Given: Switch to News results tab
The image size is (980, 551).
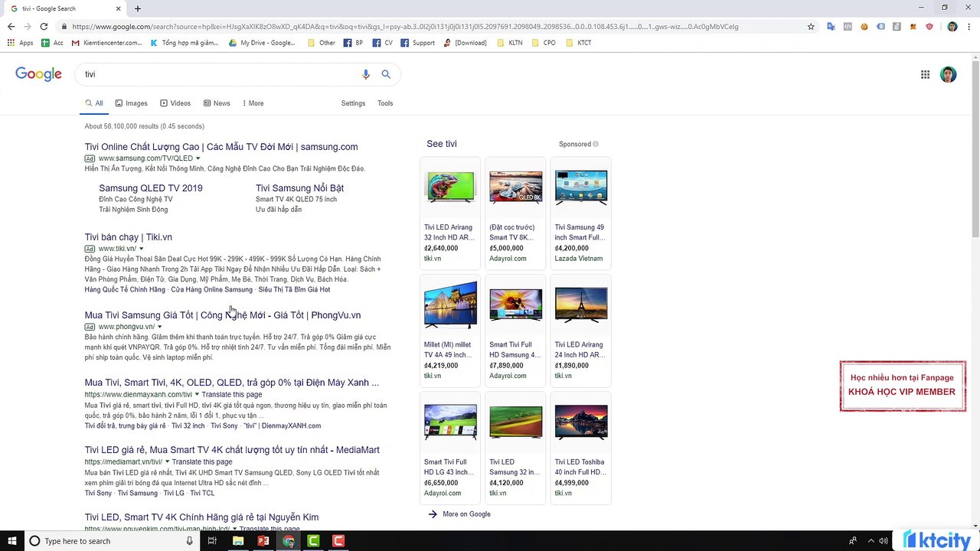Looking at the screenshot, I should [217, 103].
